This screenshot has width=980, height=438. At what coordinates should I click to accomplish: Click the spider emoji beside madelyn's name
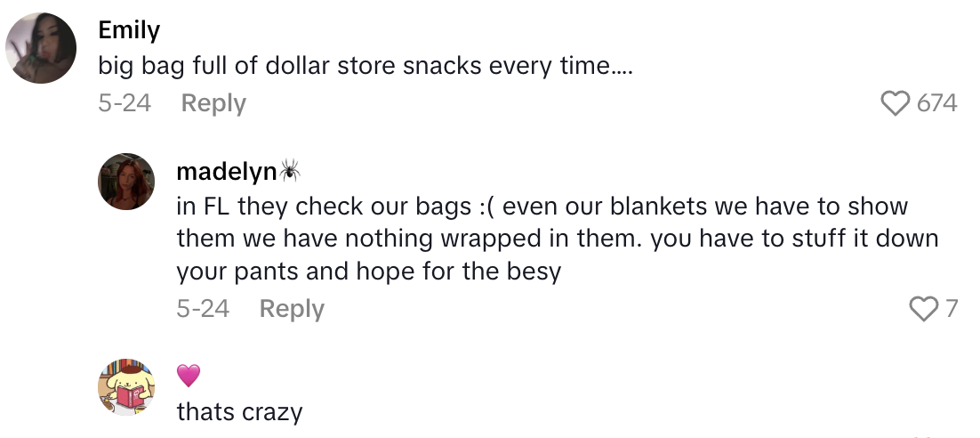[x=290, y=169]
